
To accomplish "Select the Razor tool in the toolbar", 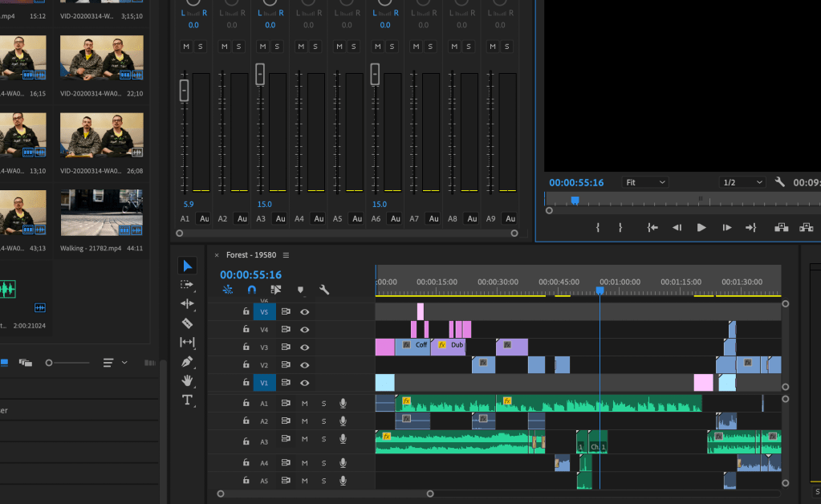I will coord(187,323).
